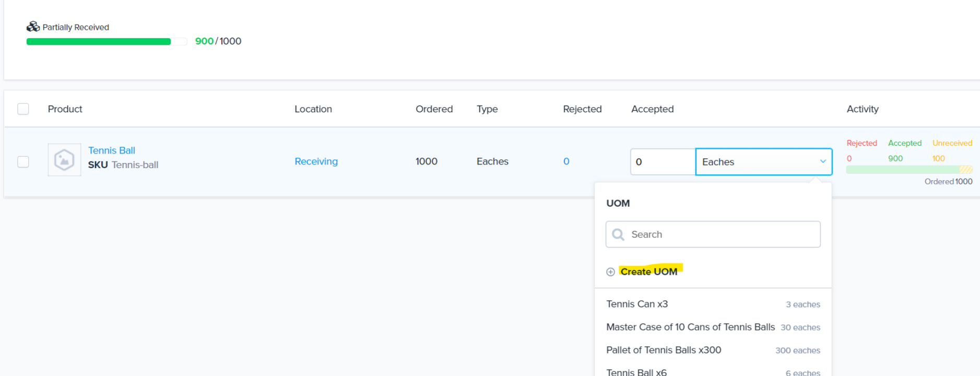Click the Product column header
Screen dimensions: 980x376
click(65, 109)
